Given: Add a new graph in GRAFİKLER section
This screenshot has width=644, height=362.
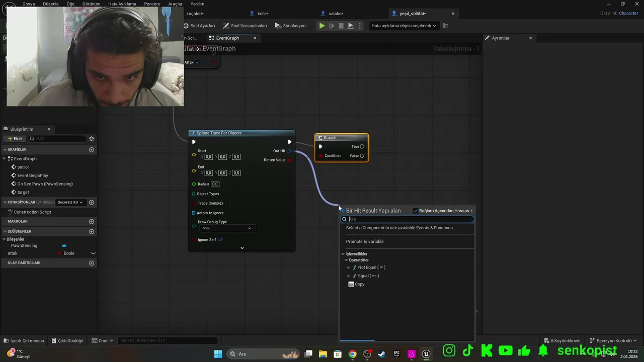Looking at the screenshot, I should [x=92, y=150].
